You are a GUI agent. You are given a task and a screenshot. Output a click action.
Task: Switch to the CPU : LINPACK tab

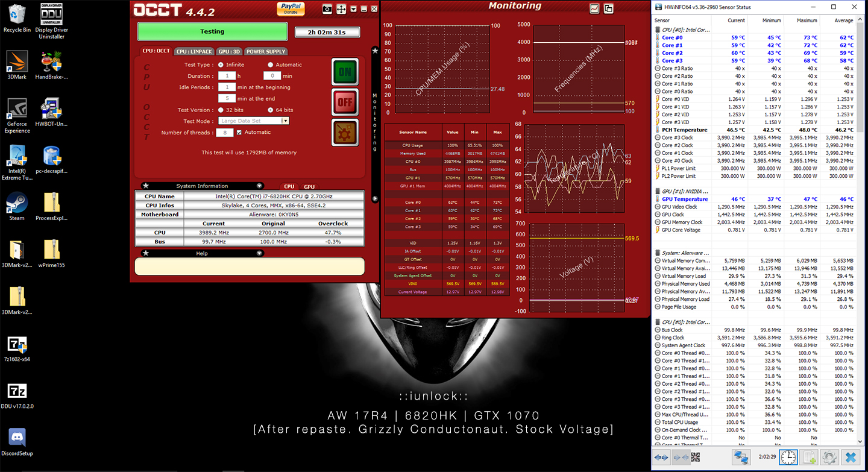click(194, 51)
